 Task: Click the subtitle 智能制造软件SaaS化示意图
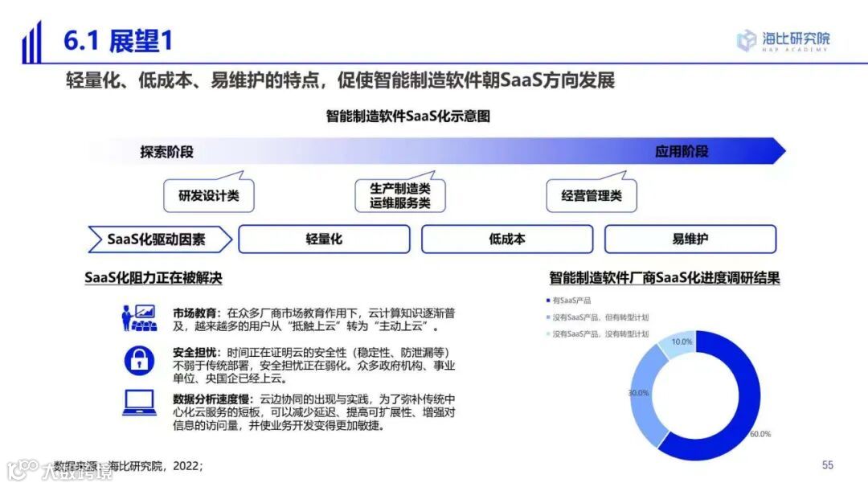(x=408, y=117)
